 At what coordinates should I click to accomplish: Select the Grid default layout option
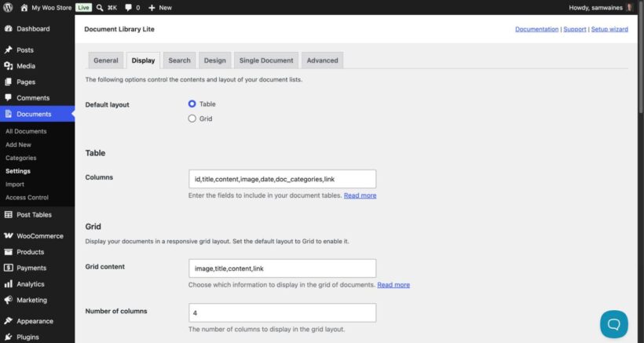192,119
